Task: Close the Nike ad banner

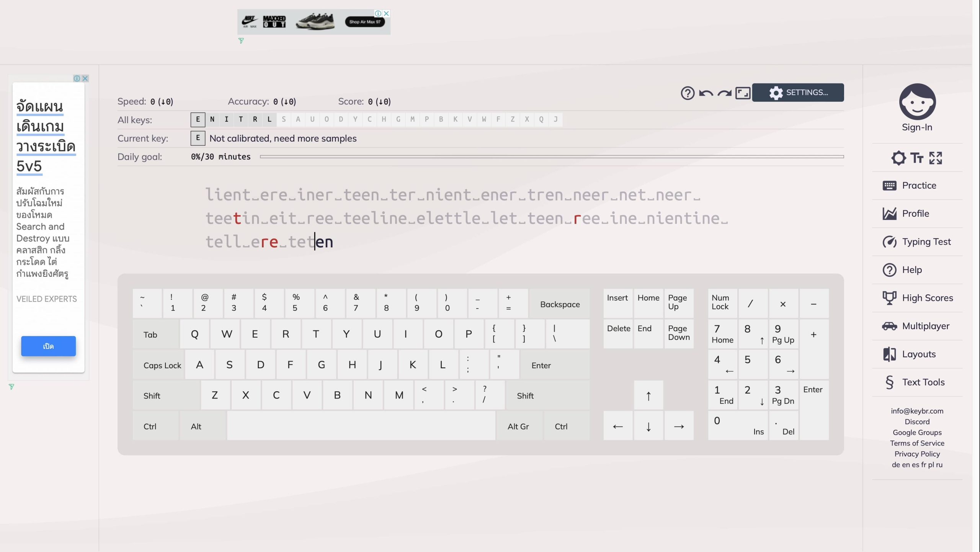Action: pos(386,13)
